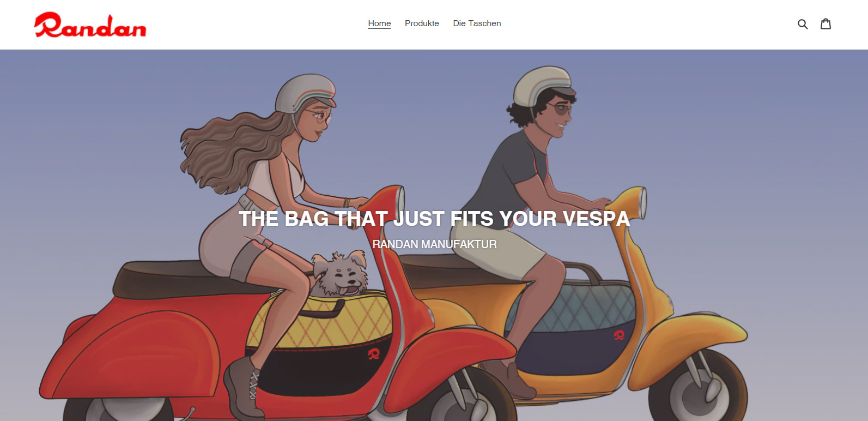Click the red R logo on blue bag
The width and height of the screenshot is (868, 421).
coord(619,335)
